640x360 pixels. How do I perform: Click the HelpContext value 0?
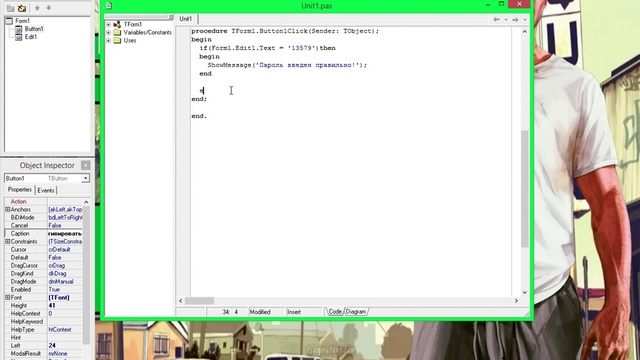click(50, 313)
